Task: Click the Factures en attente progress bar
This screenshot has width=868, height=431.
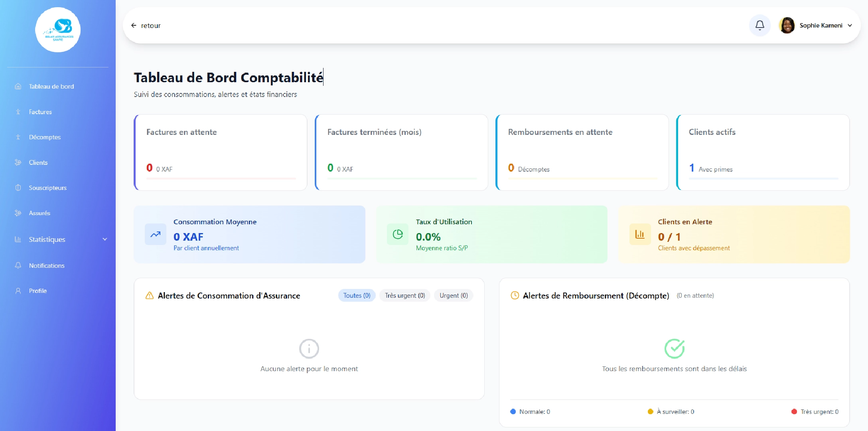Action: coord(221,178)
